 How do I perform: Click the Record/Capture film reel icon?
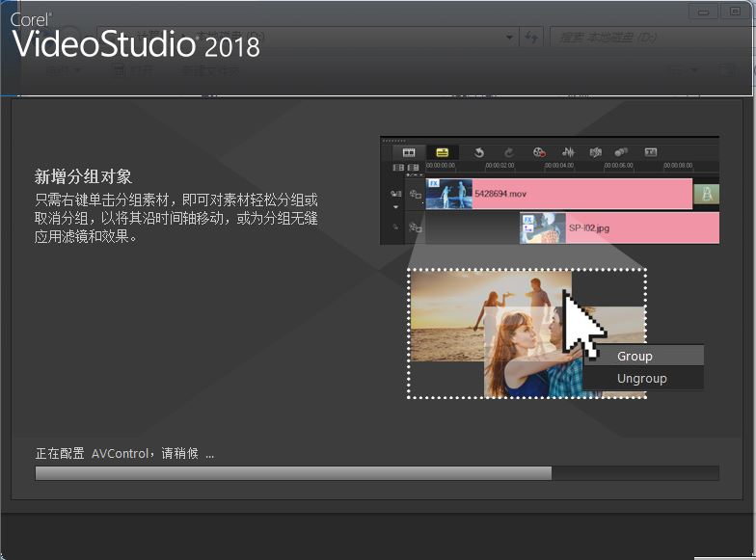coord(539,152)
